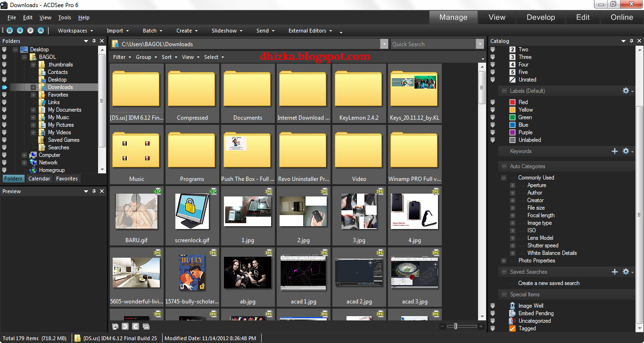Screen dimensions: 644x343
Task: Select the Purple label color swatch
Action: click(512, 132)
